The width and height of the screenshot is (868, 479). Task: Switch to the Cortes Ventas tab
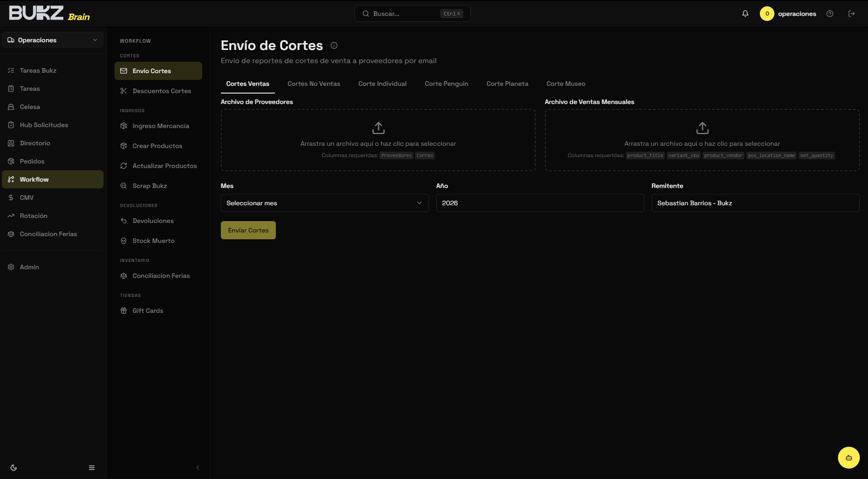point(248,84)
